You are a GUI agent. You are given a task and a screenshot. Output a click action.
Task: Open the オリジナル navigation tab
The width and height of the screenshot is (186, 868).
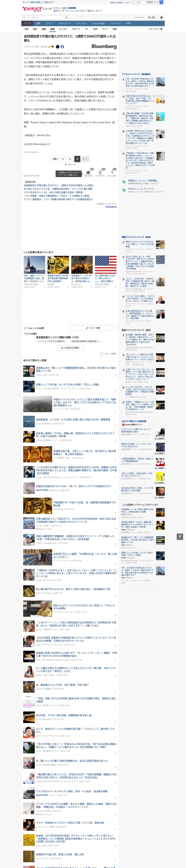[81, 24]
